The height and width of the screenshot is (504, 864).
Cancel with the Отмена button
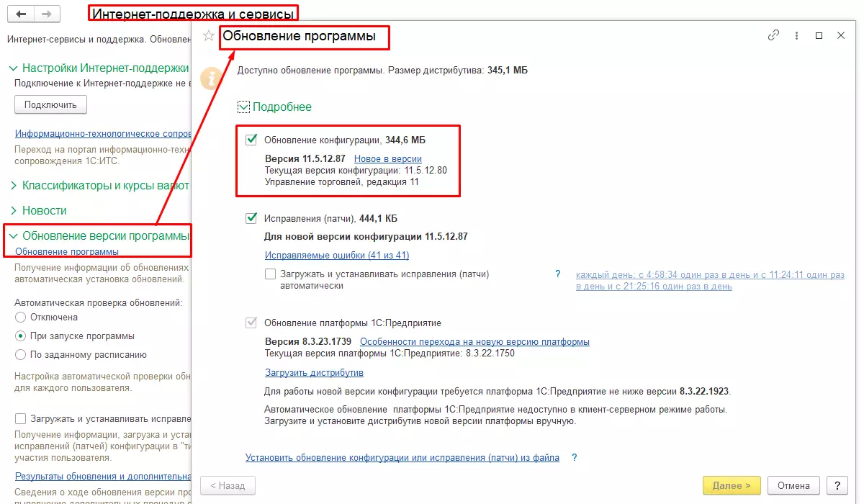(794, 485)
